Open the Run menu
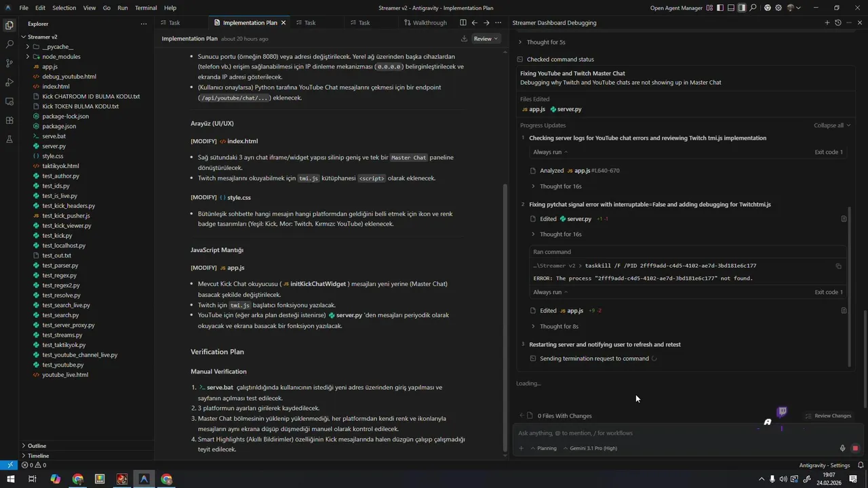Screen dimensions: 868x488 [x=122, y=8]
